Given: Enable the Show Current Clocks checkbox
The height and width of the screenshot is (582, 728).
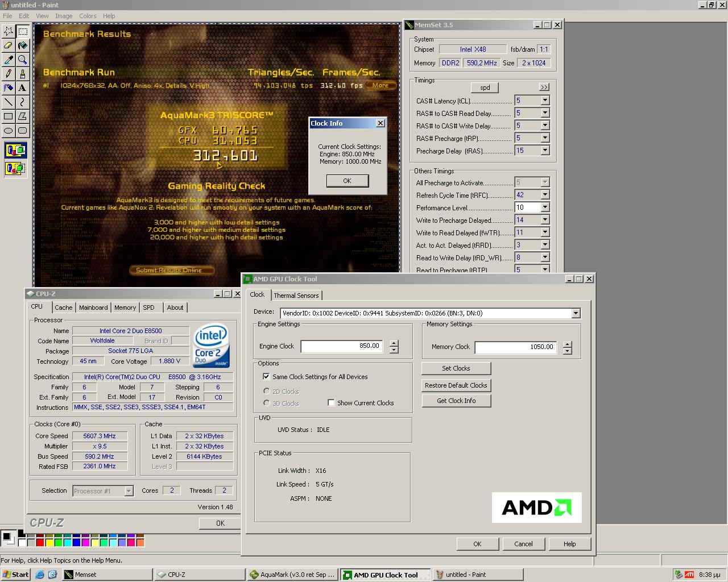Looking at the screenshot, I should point(331,402).
